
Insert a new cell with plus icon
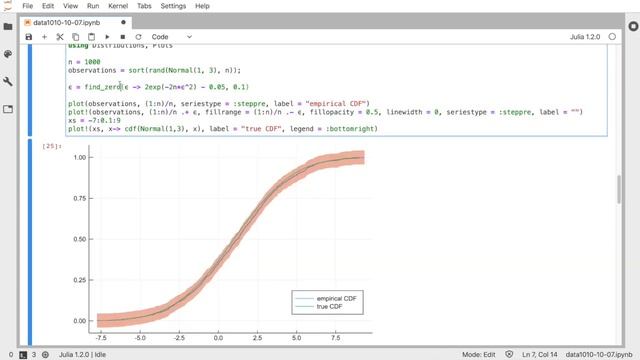(44, 37)
